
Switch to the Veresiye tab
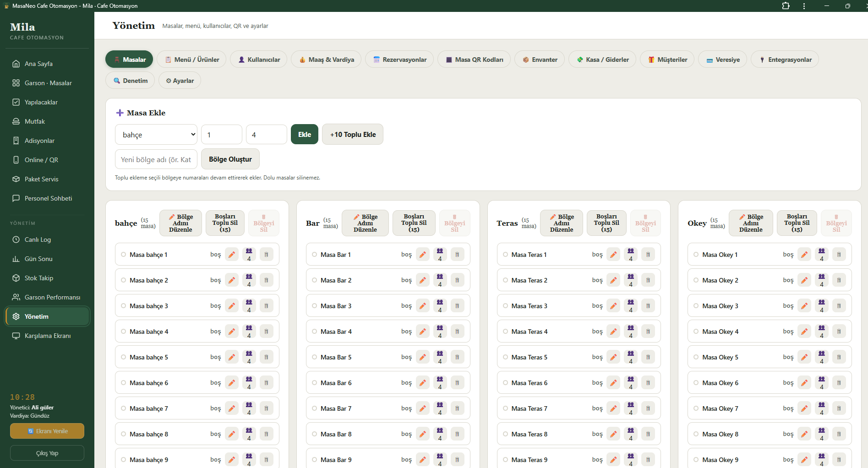(723, 60)
